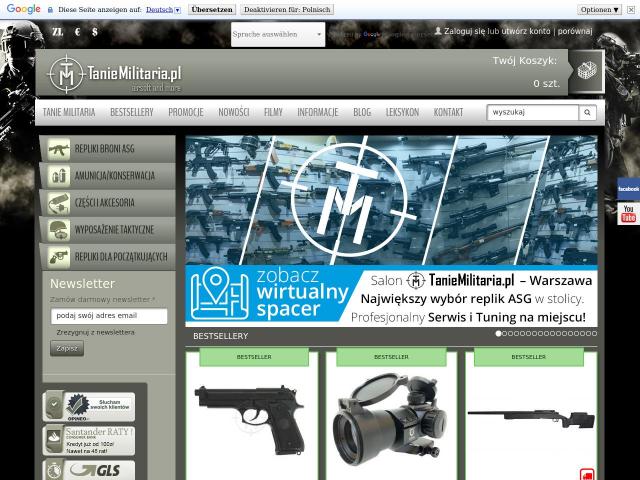Open the Santander Raty badge
Image resolution: width=640 pixels, height=480 pixels.
point(89,440)
